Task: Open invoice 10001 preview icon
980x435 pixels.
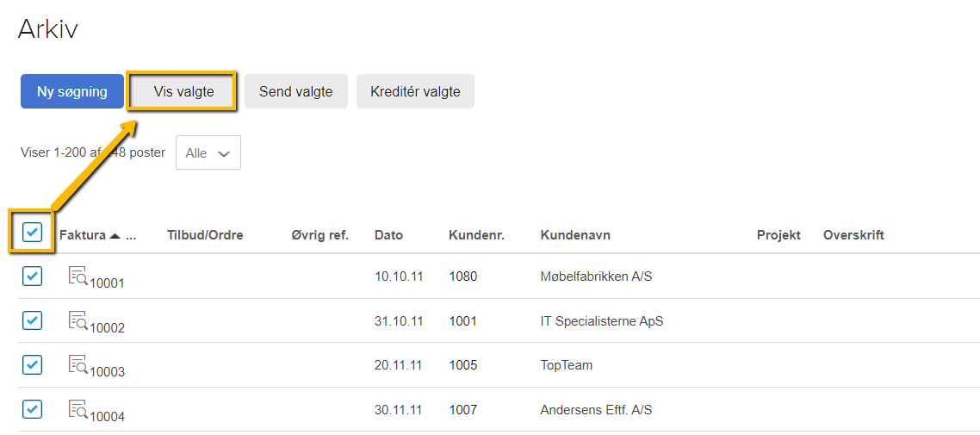Action: tap(78, 276)
